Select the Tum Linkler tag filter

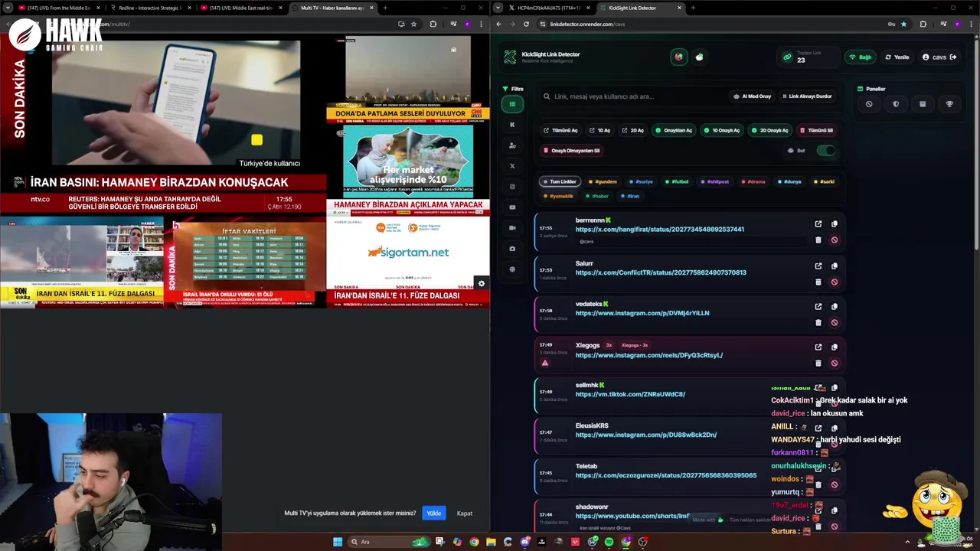(x=560, y=182)
